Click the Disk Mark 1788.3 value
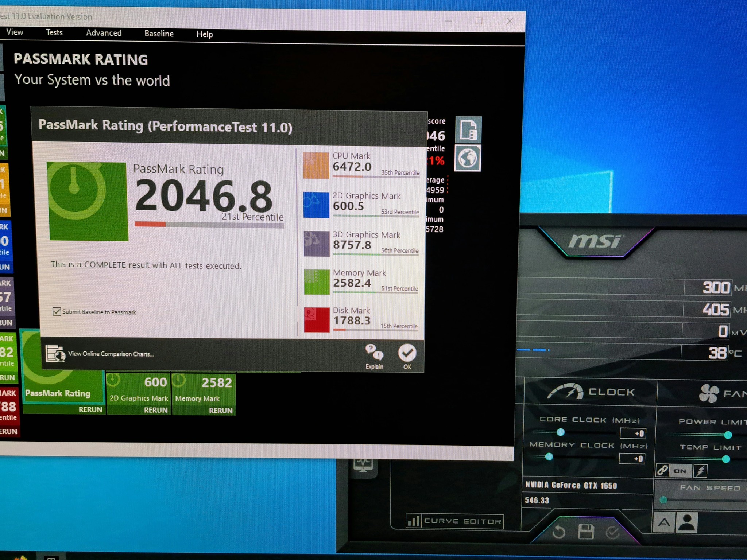Screen dimensions: 747x560 tap(352, 320)
